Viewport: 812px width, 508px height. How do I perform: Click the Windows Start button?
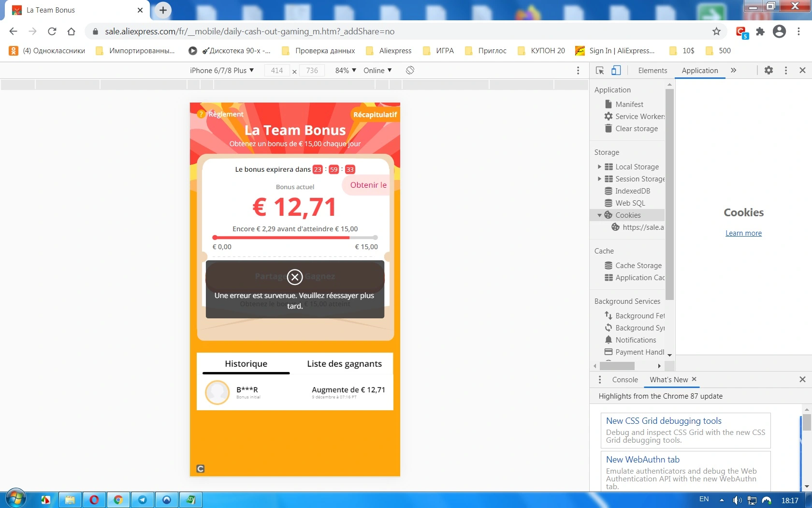[x=15, y=498]
